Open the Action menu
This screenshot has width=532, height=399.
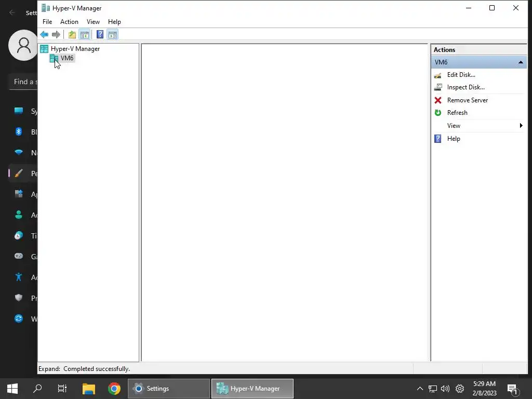pos(69,22)
